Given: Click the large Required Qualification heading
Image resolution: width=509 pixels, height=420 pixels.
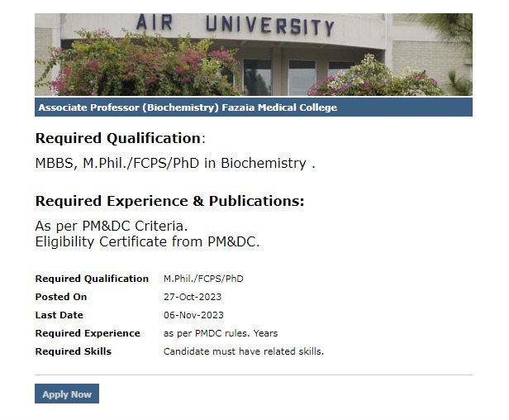Looking at the screenshot, I should click(118, 138).
